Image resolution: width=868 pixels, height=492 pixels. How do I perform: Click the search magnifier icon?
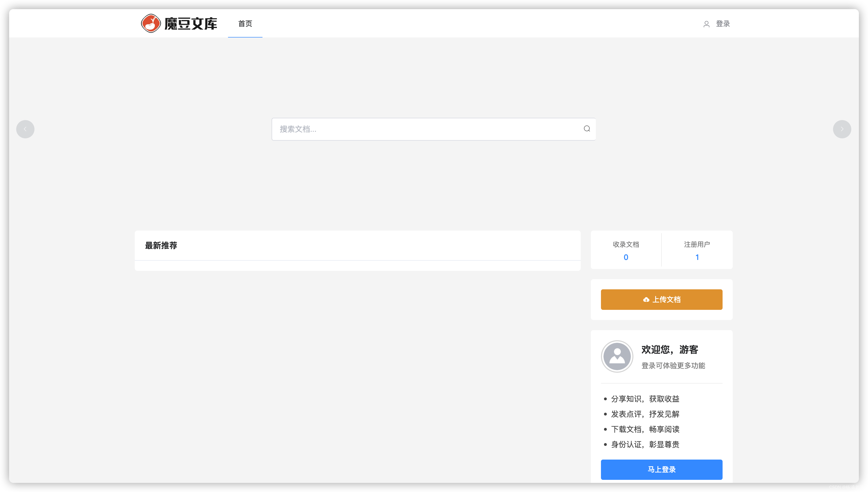[587, 129]
